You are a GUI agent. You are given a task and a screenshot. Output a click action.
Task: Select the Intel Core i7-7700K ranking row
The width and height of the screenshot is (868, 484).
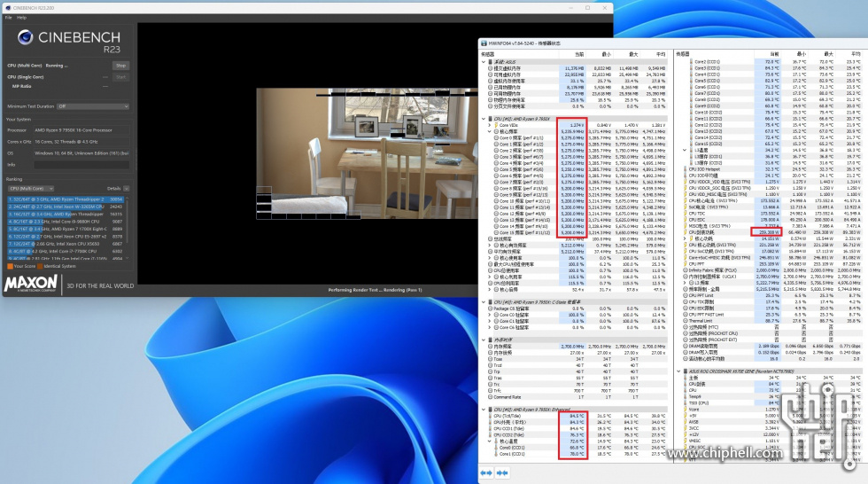[66, 251]
